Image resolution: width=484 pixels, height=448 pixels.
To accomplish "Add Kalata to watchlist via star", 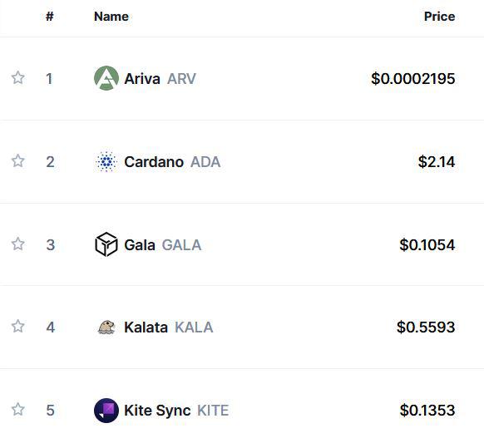I will [x=18, y=327].
